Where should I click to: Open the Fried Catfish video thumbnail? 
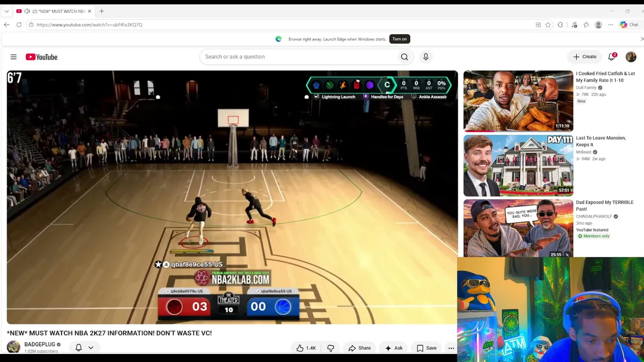(x=518, y=101)
